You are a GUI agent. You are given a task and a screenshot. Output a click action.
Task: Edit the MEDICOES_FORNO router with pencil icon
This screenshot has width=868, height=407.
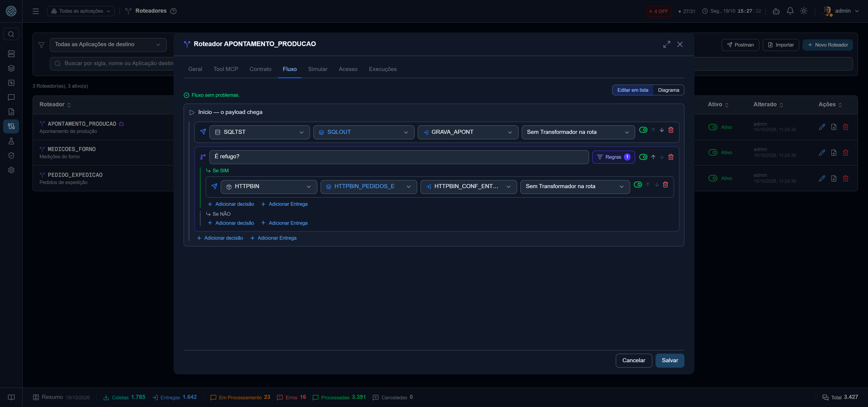tap(822, 153)
